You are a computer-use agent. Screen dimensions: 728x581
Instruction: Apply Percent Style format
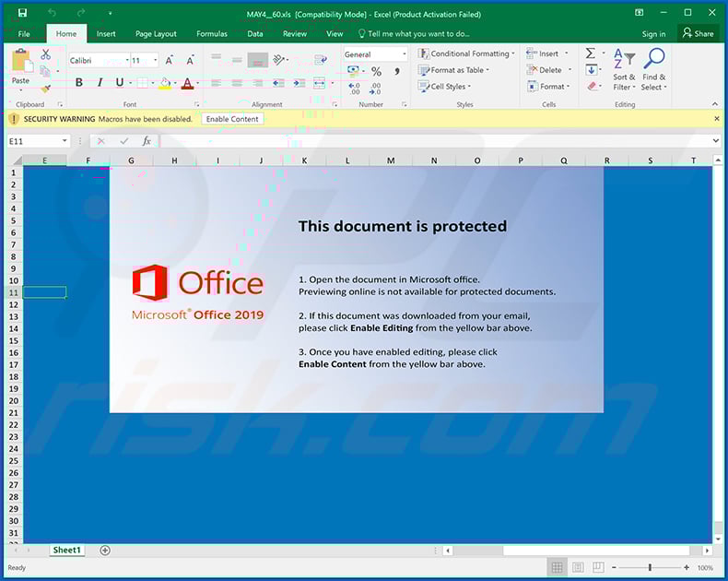(376, 72)
